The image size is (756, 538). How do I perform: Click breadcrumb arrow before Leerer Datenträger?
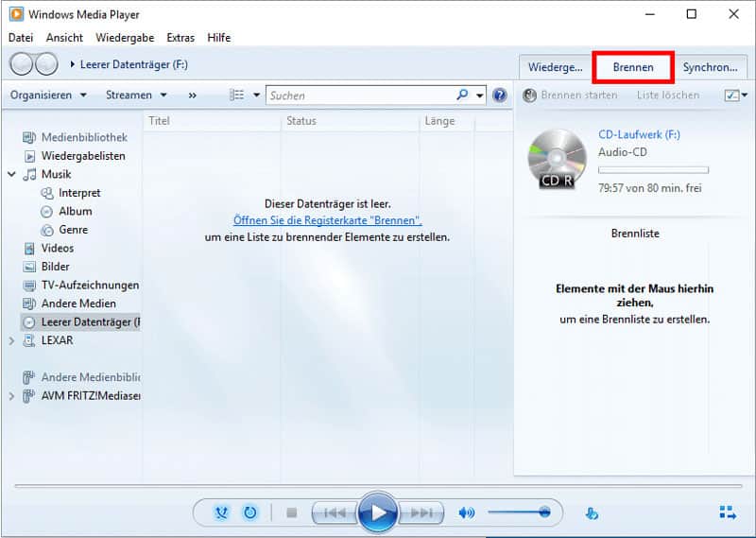(73, 64)
